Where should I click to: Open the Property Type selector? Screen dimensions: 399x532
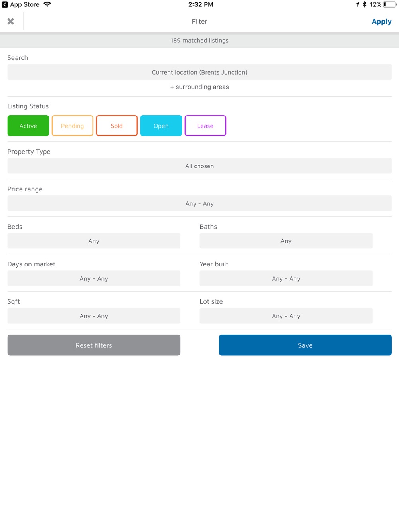[199, 166]
